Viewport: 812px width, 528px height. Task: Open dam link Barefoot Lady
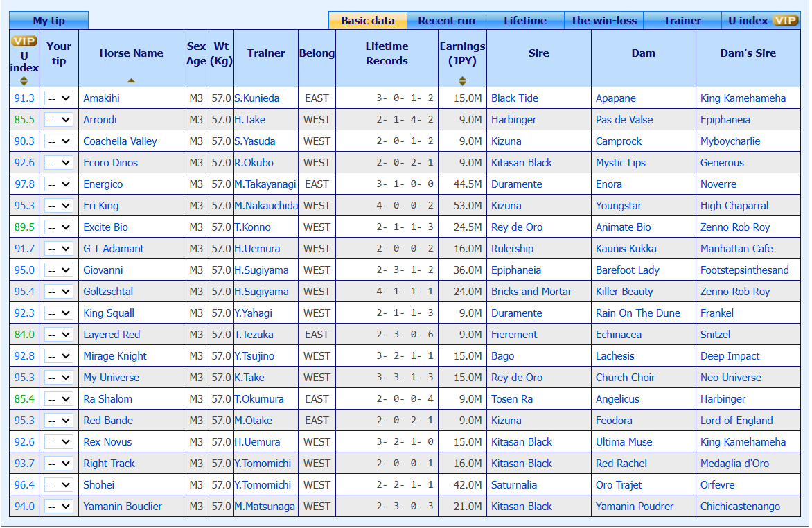point(628,270)
